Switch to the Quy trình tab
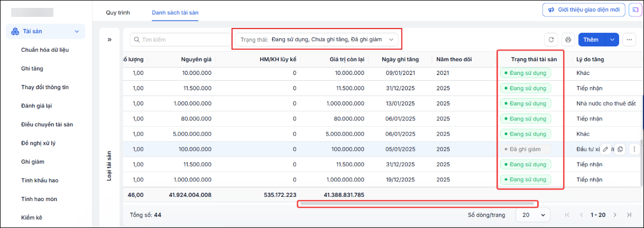Image resolution: width=644 pixels, height=228 pixels. (118, 12)
